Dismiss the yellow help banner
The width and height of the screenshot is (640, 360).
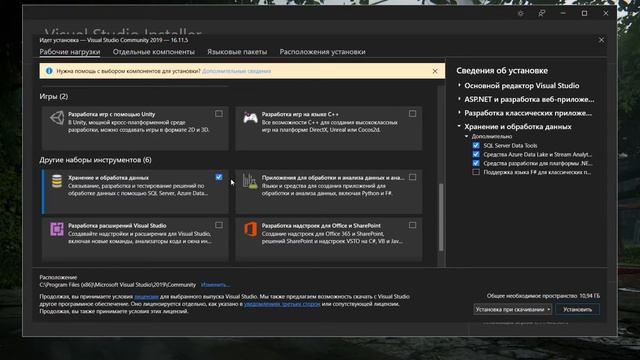click(435, 71)
